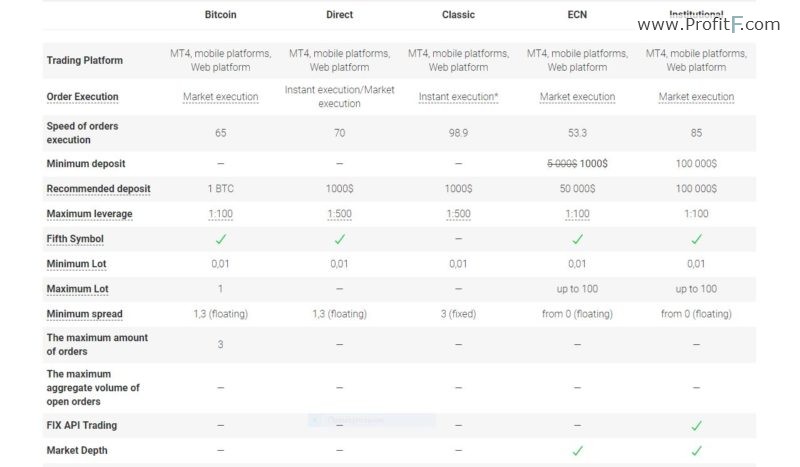The height and width of the screenshot is (467, 800).
Task: Select the Bitcoin account column header
Action: (220, 15)
